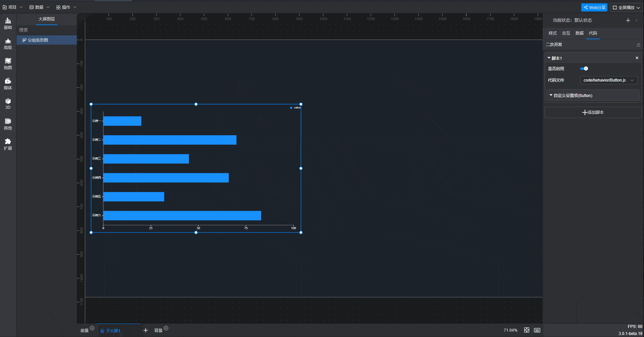
Task: Open the 操作 operations menu
Action: 66,7
